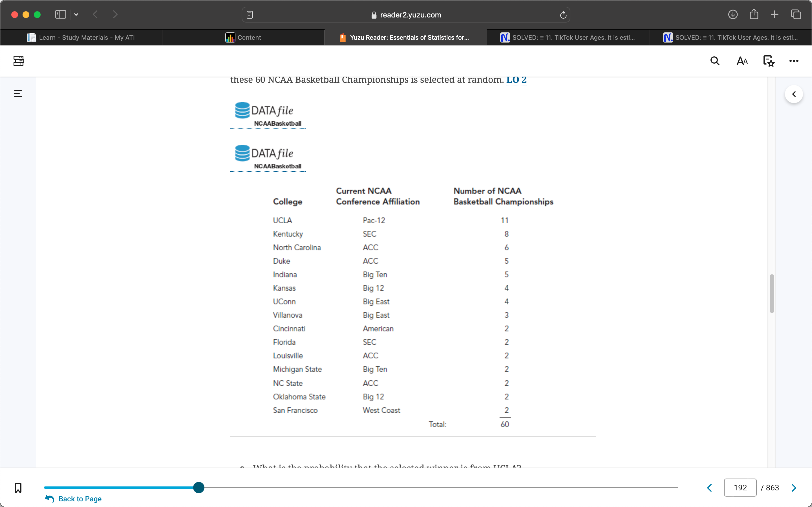812x507 pixels.
Task: Bookmark this page
Action: [18, 488]
